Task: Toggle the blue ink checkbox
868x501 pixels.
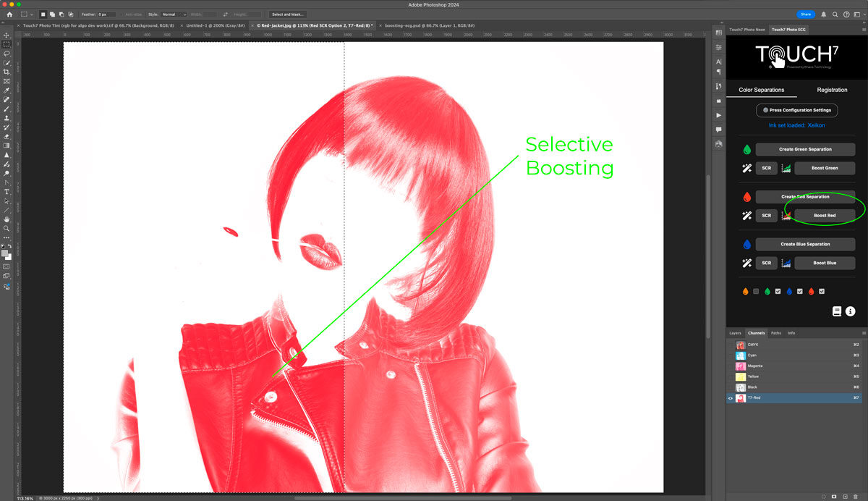Action: pyautogui.click(x=799, y=292)
